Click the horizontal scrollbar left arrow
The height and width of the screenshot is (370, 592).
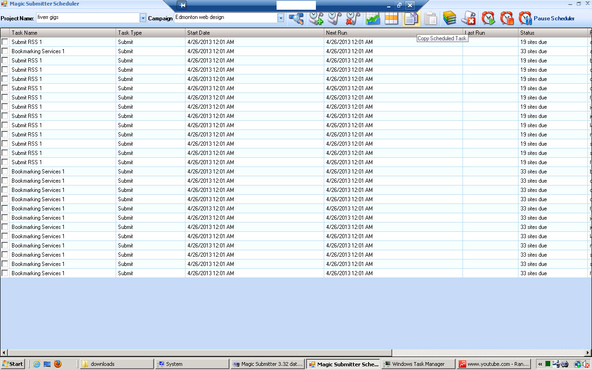[4, 353]
